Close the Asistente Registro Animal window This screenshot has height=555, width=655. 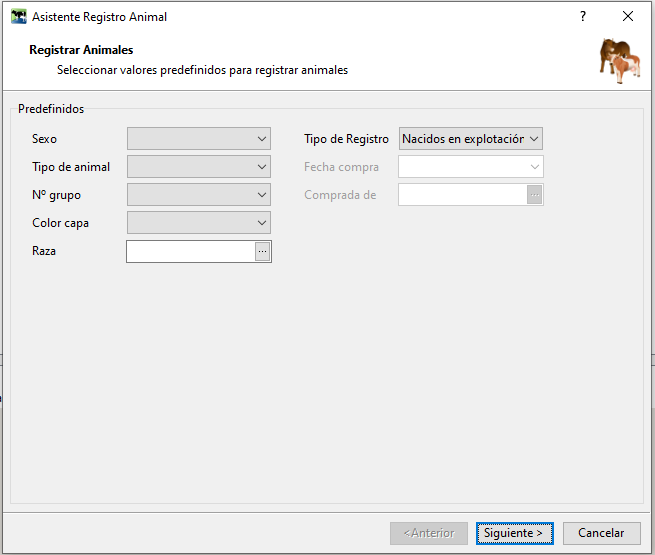click(x=628, y=17)
